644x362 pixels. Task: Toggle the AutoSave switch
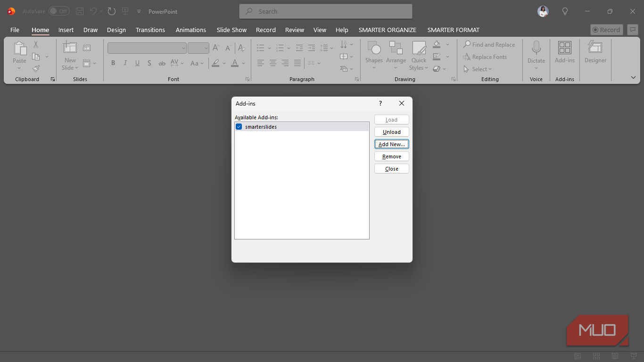[59, 11]
